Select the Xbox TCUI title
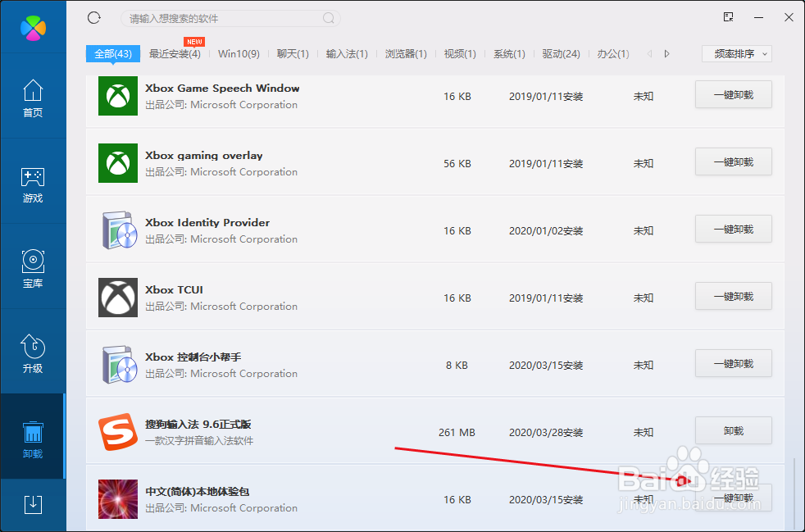This screenshot has width=805, height=532. point(174,290)
